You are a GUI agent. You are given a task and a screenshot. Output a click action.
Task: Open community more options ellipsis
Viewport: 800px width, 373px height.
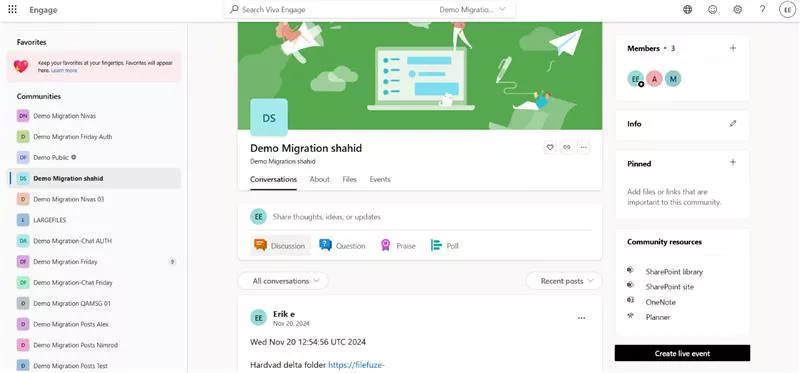pyautogui.click(x=584, y=147)
